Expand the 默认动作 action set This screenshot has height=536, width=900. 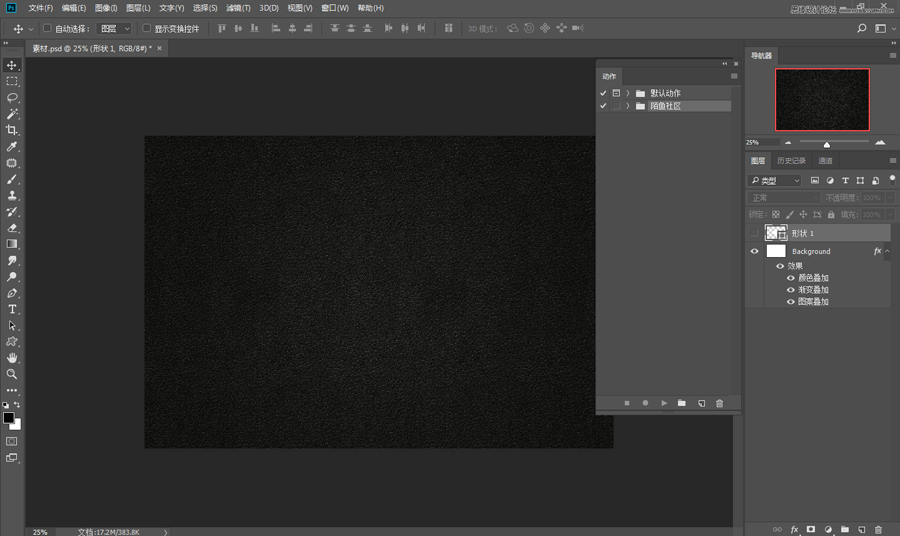tap(628, 93)
